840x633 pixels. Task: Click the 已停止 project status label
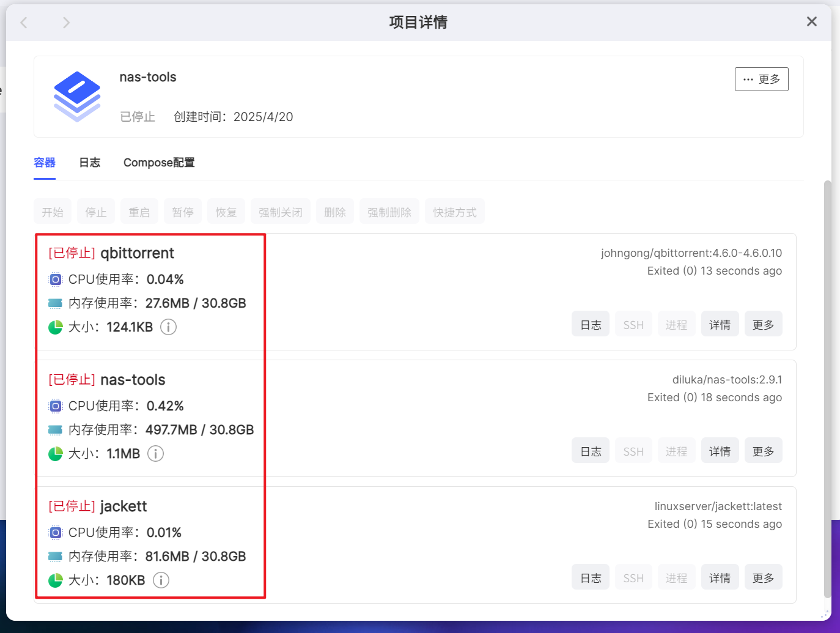[138, 117]
